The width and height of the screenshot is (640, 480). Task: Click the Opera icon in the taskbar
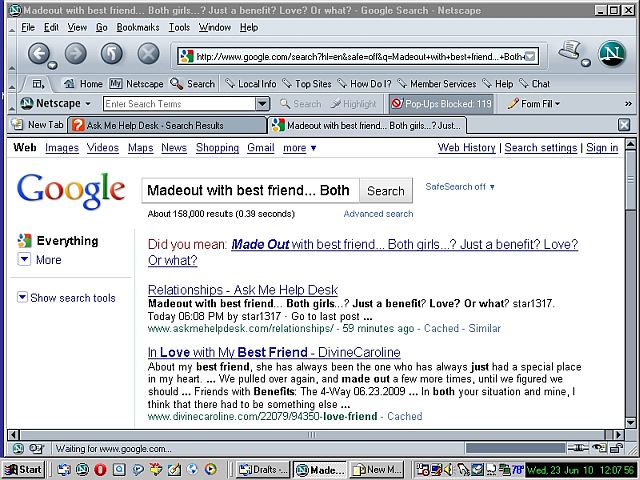101,469
